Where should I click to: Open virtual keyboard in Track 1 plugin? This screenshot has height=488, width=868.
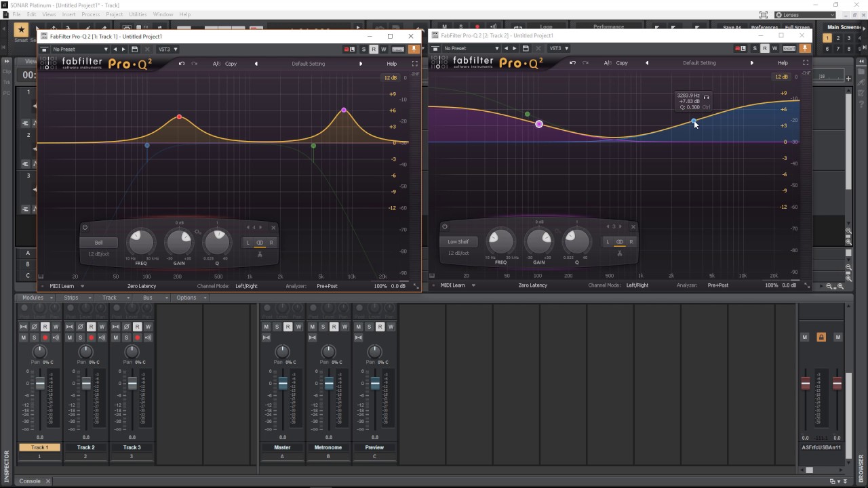tap(398, 49)
